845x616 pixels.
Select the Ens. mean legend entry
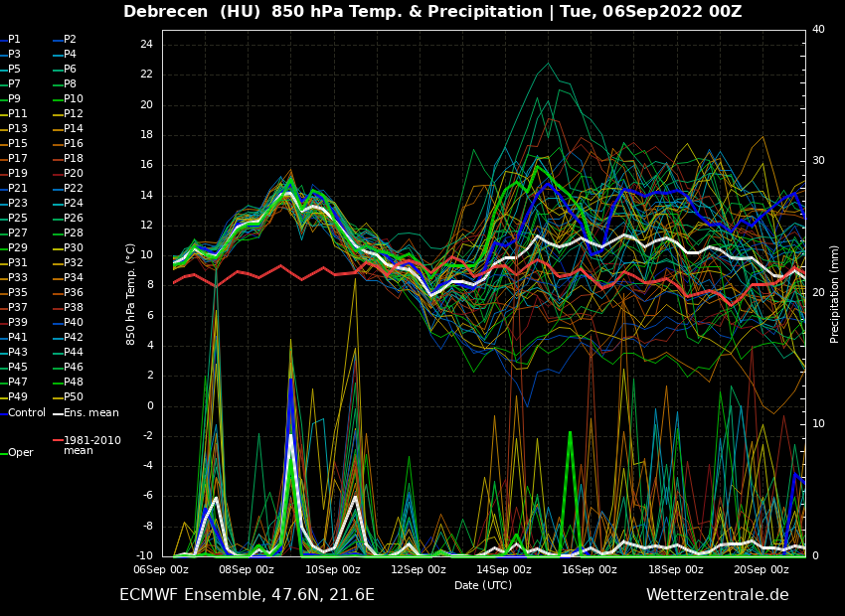coord(90,412)
